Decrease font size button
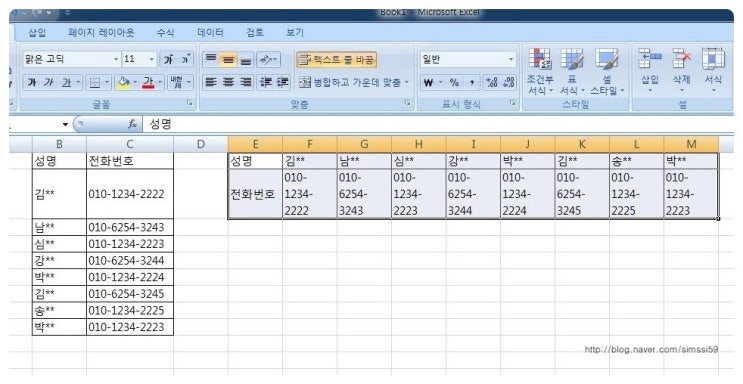The width and height of the screenshot is (743, 384). [186, 59]
